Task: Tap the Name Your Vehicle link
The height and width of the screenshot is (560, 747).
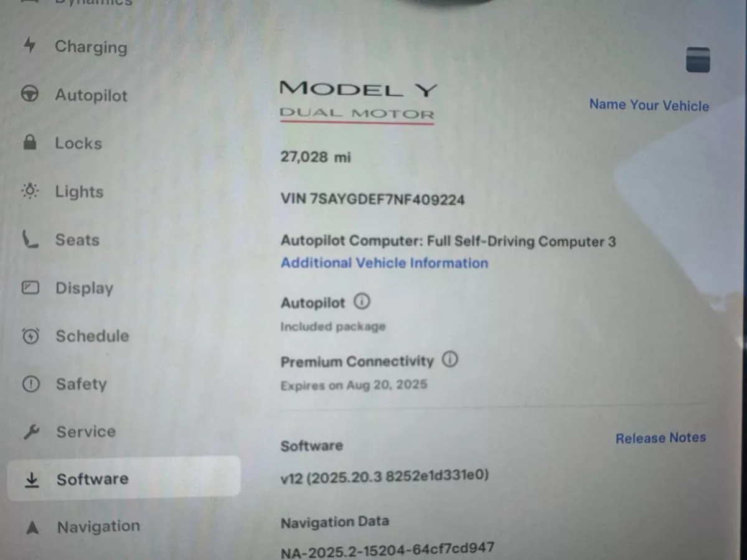Action: [x=649, y=105]
